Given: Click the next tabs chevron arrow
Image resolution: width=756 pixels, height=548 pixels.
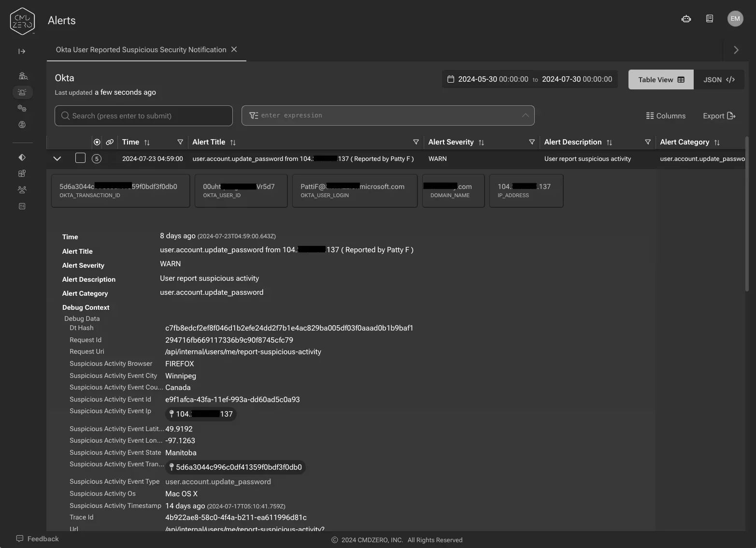Looking at the screenshot, I should pos(736,50).
